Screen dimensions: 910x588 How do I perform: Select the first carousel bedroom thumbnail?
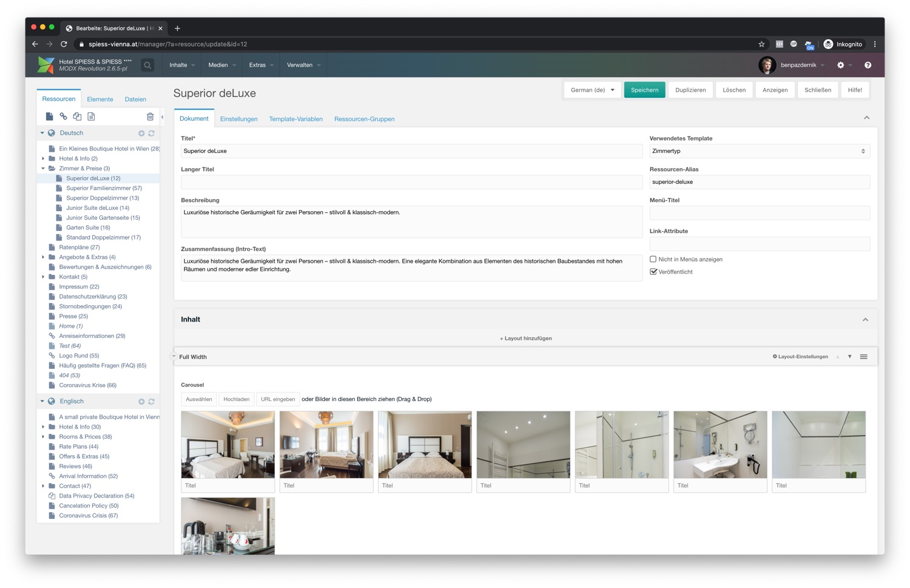(228, 445)
